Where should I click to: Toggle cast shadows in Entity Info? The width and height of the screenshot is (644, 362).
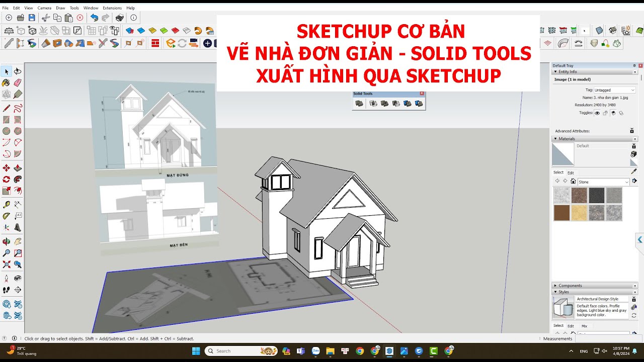[x=613, y=113]
